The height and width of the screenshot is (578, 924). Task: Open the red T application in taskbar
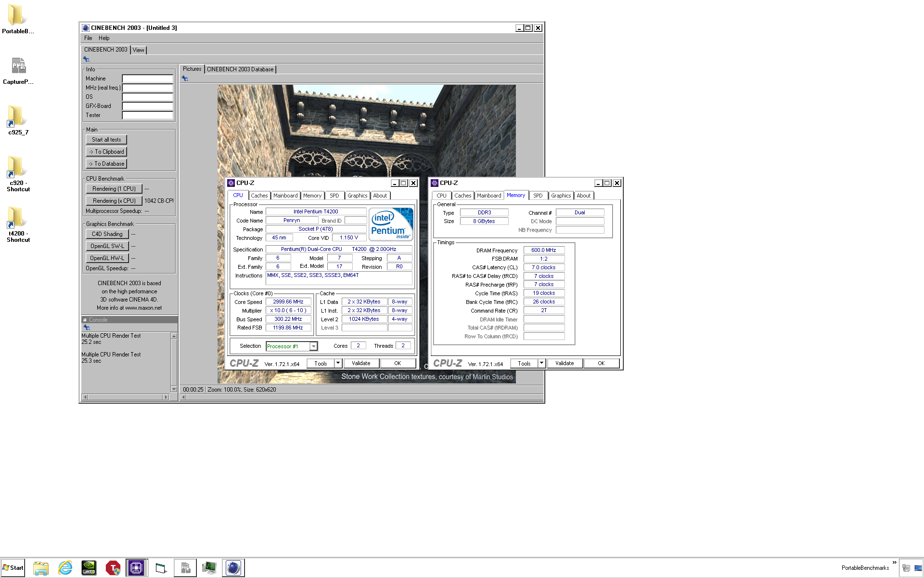pos(113,568)
